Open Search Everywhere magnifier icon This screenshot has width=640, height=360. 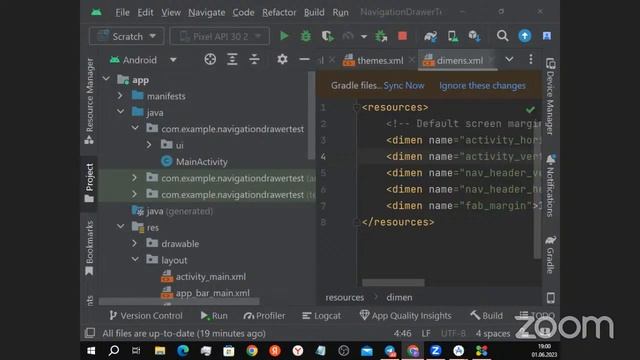tap(502, 36)
